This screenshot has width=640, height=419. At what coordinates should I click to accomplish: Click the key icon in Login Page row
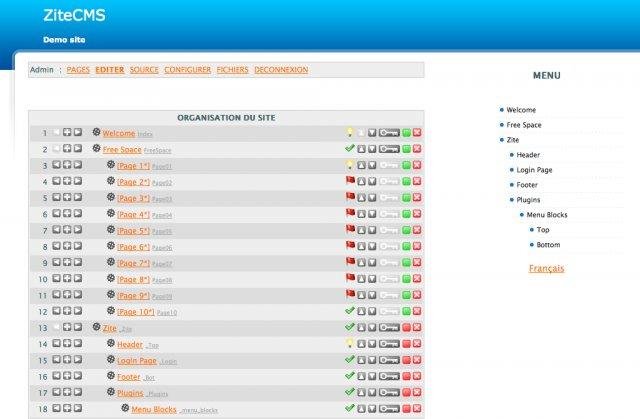coord(389,360)
